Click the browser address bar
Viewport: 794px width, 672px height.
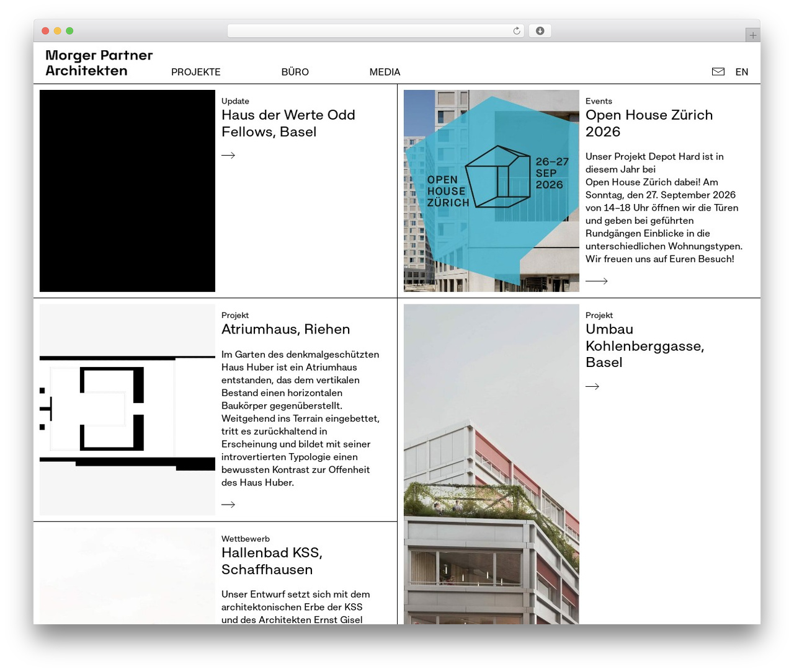click(375, 31)
